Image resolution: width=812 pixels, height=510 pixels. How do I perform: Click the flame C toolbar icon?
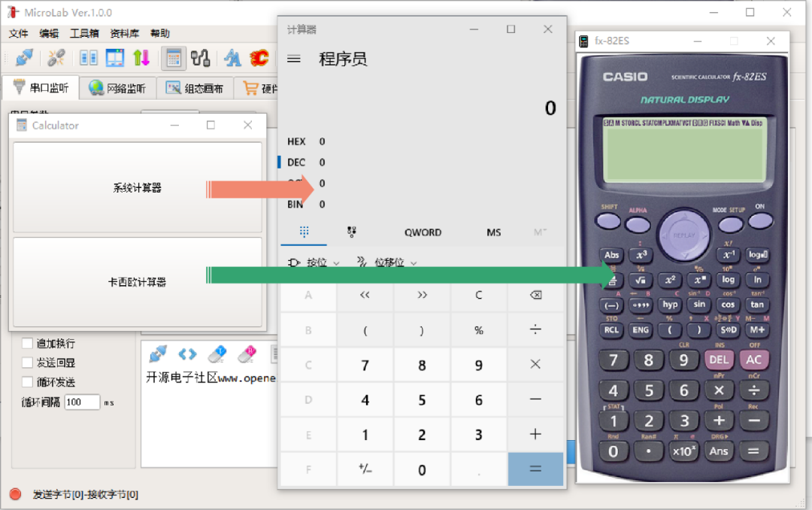tap(259, 57)
